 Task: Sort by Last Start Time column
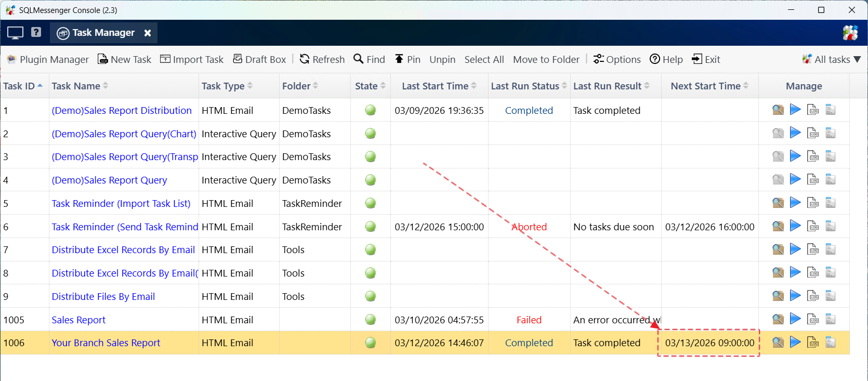[x=439, y=86]
